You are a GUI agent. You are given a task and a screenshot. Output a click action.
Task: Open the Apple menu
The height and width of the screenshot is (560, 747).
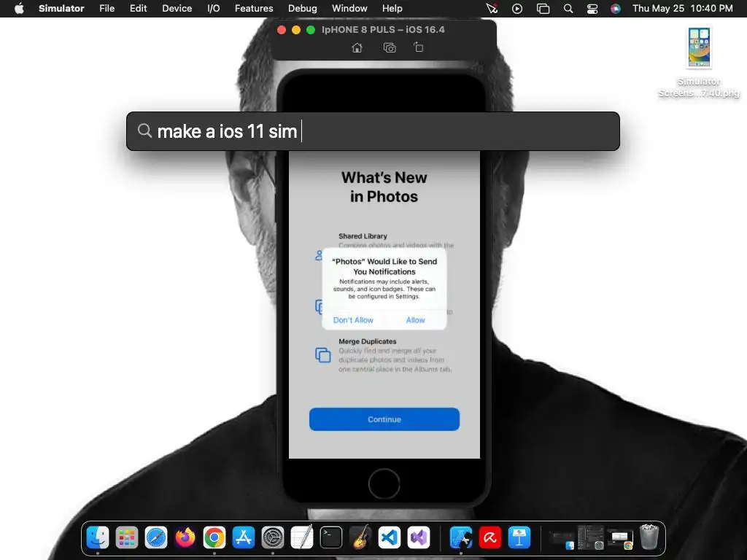click(x=19, y=9)
